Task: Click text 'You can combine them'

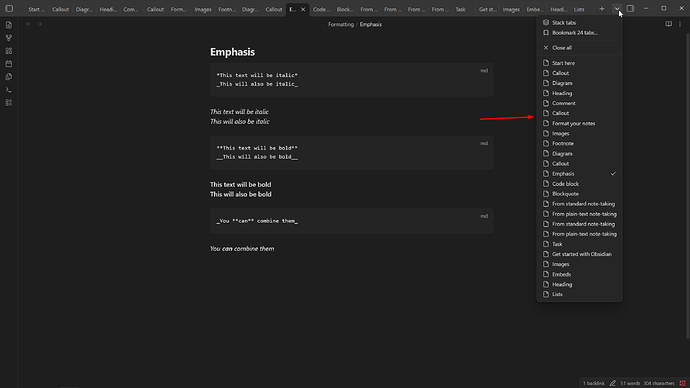Action: pos(242,249)
